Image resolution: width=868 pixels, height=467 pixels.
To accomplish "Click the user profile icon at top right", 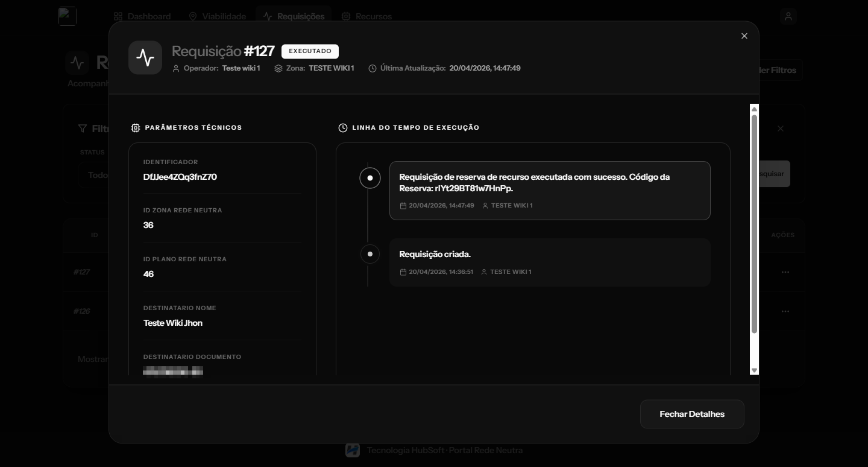I will coord(788,16).
